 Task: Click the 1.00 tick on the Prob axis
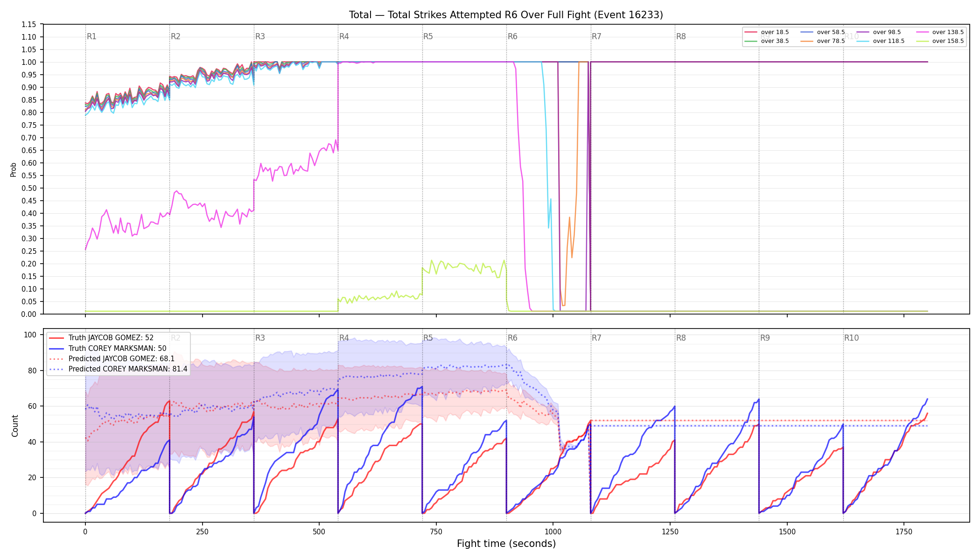pyautogui.click(x=29, y=62)
